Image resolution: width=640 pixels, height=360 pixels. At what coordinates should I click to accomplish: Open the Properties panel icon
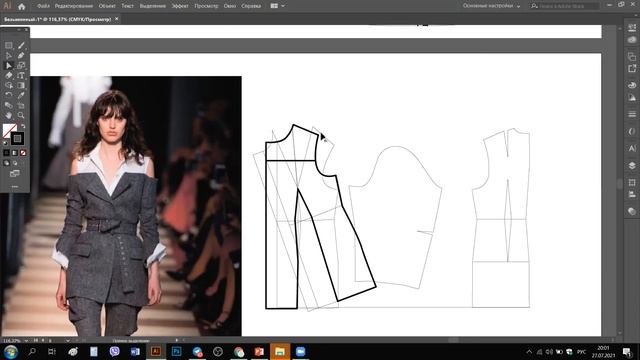[x=632, y=27]
